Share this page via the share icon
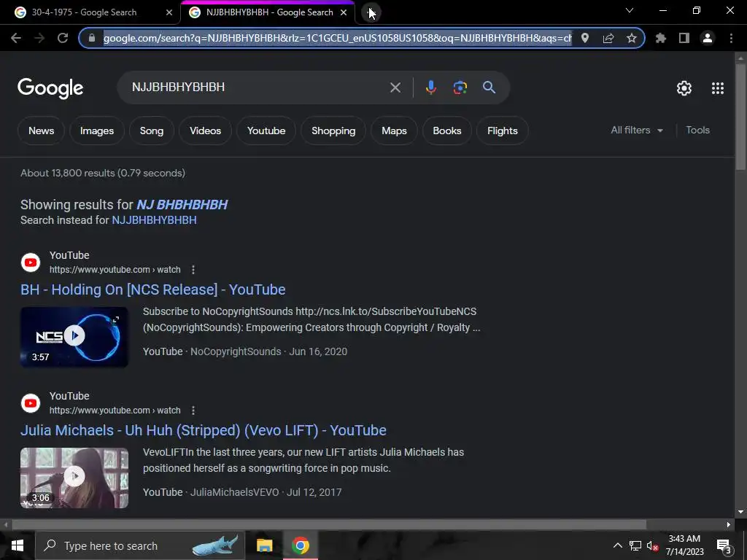This screenshot has height=560, width=747. coord(608,38)
